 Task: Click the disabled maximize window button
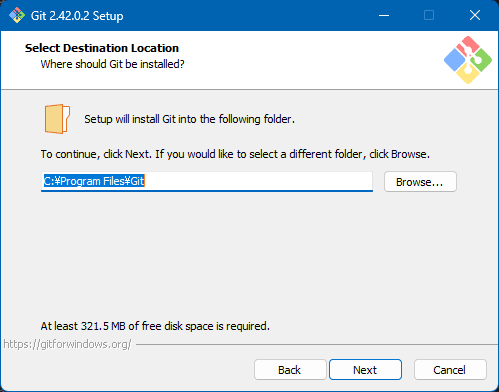click(x=429, y=15)
